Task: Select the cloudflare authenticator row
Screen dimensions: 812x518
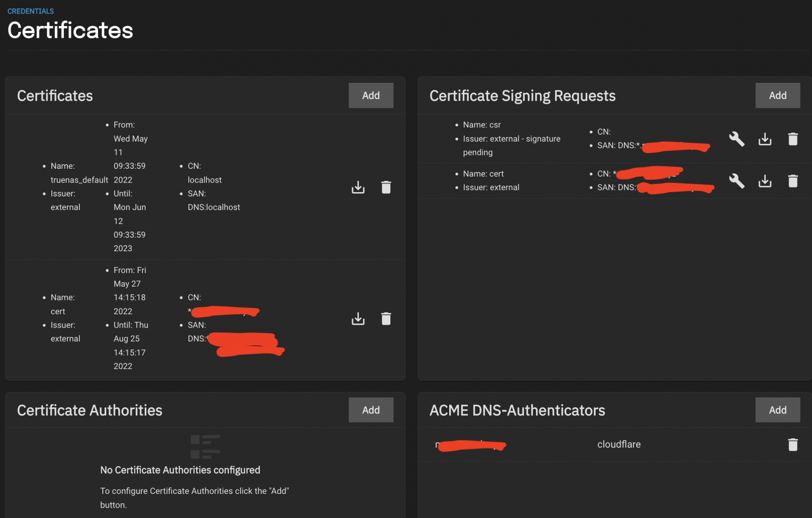Action: (619, 445)
